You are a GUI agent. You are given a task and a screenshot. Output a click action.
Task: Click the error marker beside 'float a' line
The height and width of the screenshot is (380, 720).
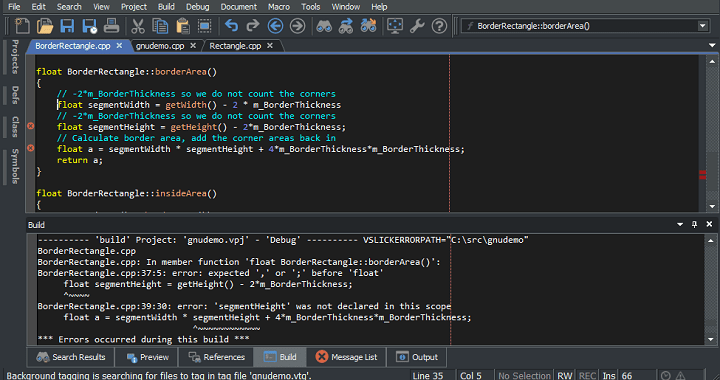point(30,148)
